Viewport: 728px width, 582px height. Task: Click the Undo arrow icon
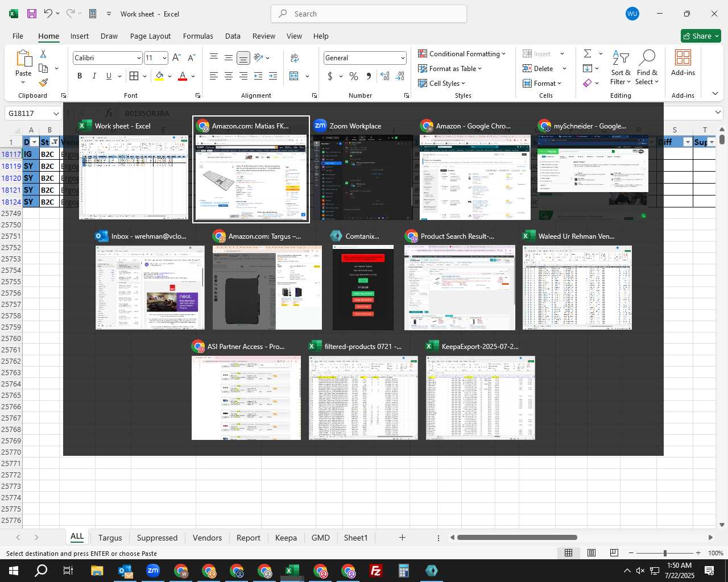tap(48, 14)
